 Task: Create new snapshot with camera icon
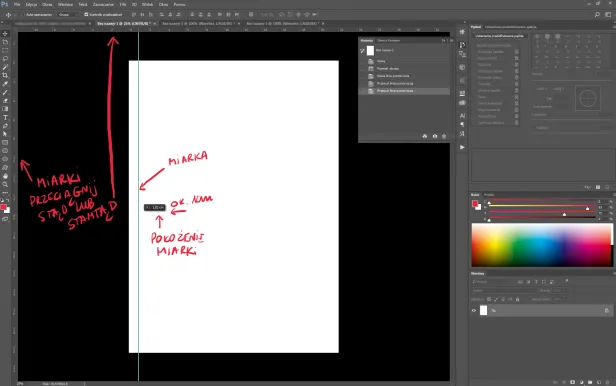tap(434, 136)
